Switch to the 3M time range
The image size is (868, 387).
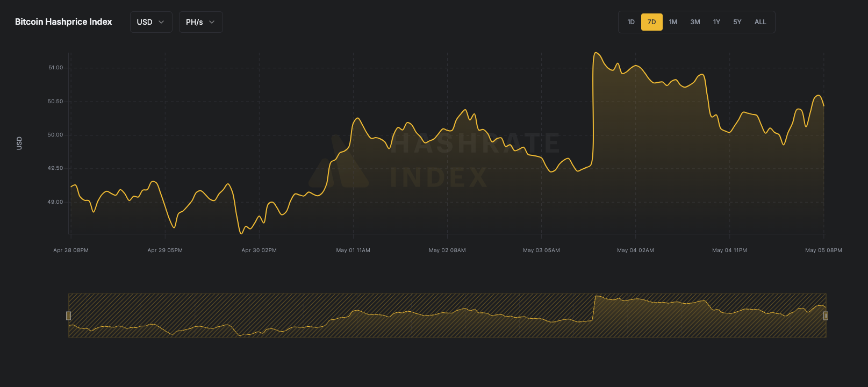(695, 22)
